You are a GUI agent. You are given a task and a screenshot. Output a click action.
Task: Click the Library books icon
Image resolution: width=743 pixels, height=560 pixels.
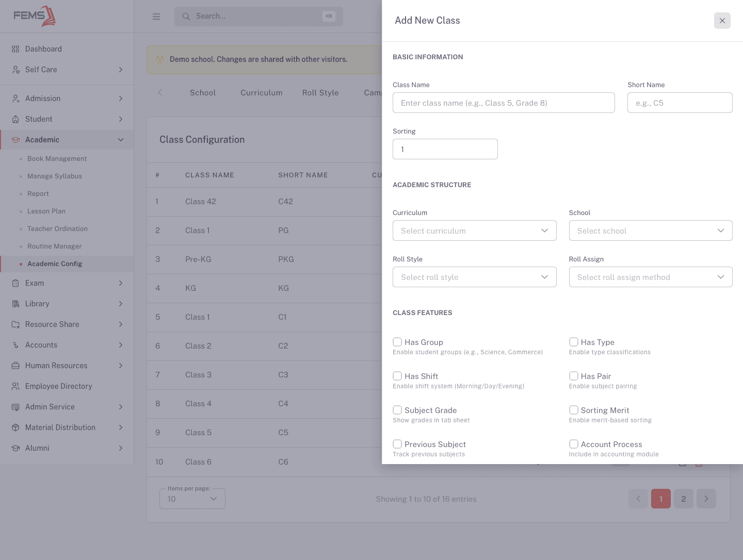[15, 304]
